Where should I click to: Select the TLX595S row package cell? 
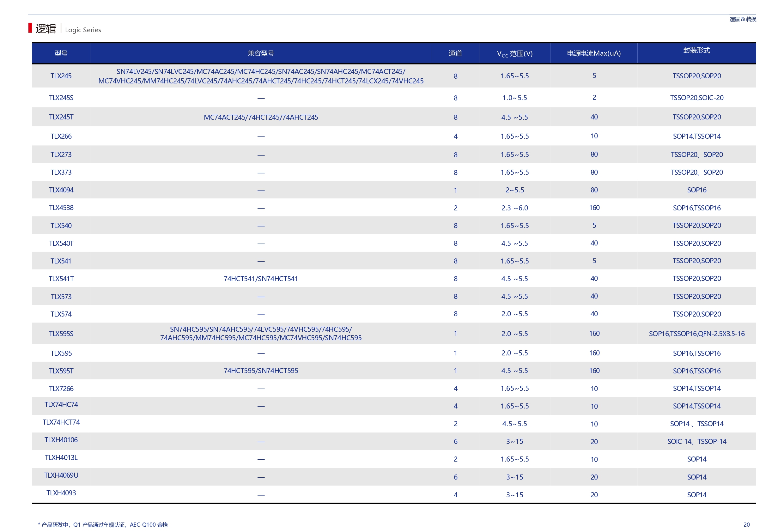pos(697,334)
